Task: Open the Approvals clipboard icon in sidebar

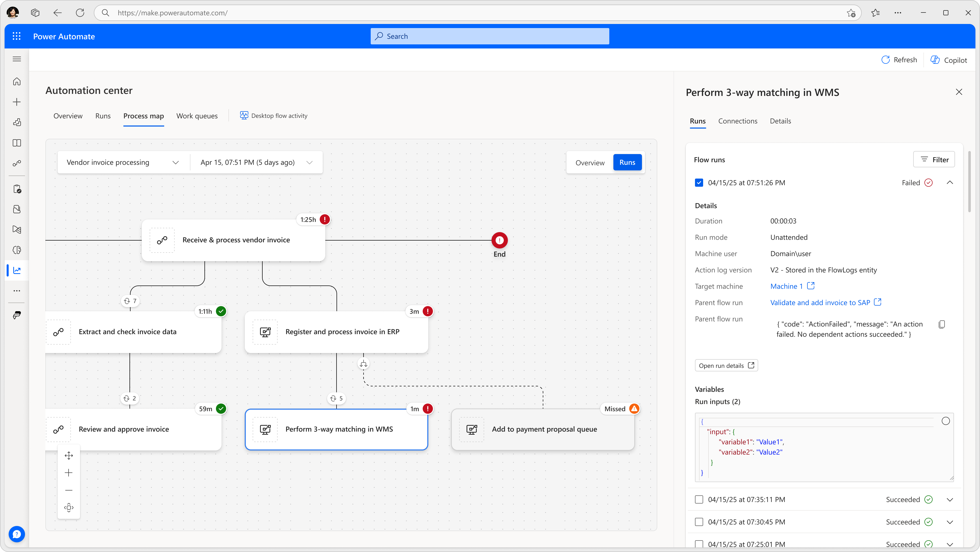Action: pyautogui.click(x=17, y=189)
